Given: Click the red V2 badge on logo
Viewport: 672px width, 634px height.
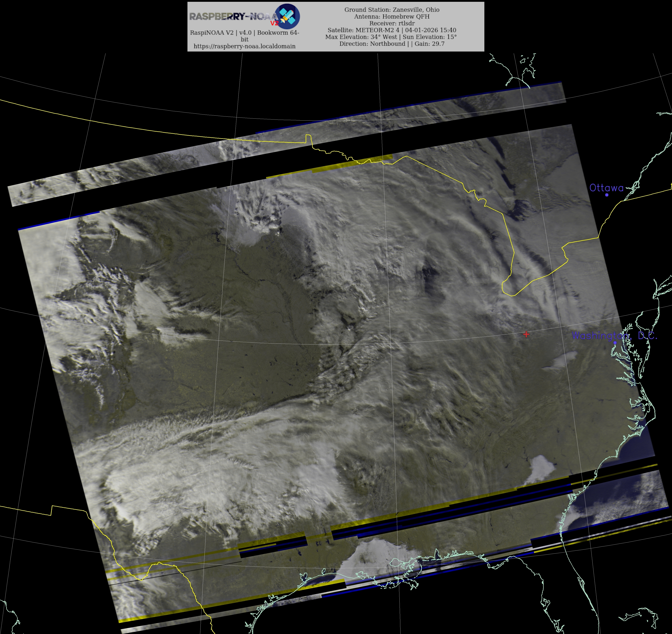Looking at the screenshot, I should 274,23.
